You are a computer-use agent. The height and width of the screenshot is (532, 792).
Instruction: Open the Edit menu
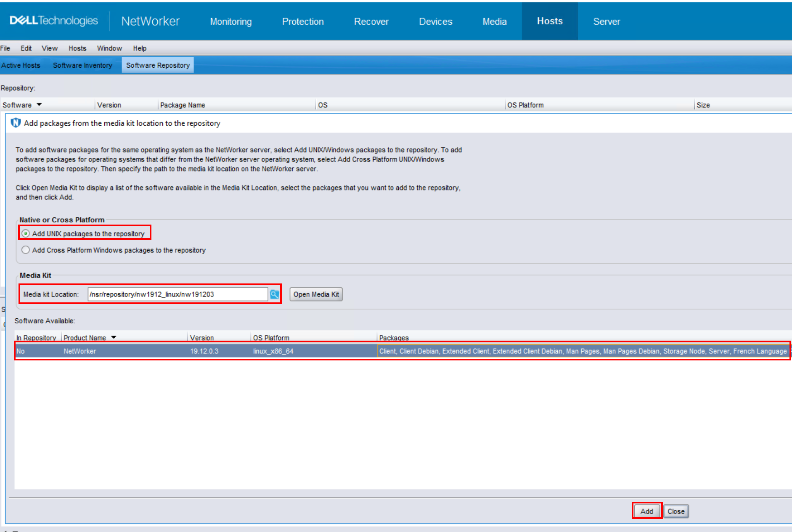point(26,48)
